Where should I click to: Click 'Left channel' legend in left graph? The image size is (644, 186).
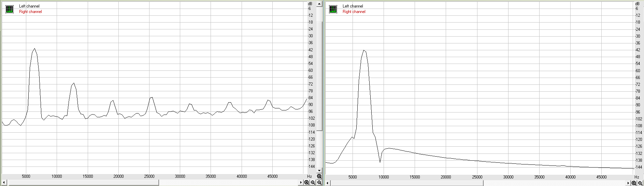click(x=29, y=6)
